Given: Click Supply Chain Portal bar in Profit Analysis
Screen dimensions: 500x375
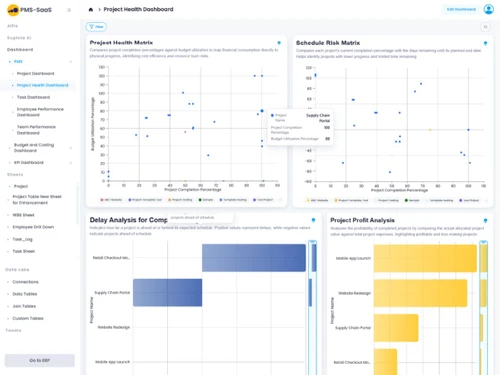Looking at the screenshot, I should (x=396, y=328).
